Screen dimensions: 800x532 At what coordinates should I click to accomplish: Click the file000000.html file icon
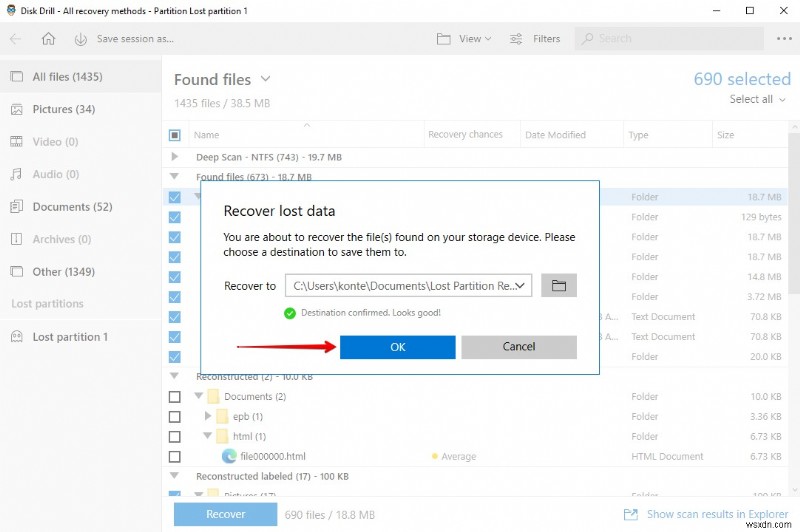click(x=229, y=456)
